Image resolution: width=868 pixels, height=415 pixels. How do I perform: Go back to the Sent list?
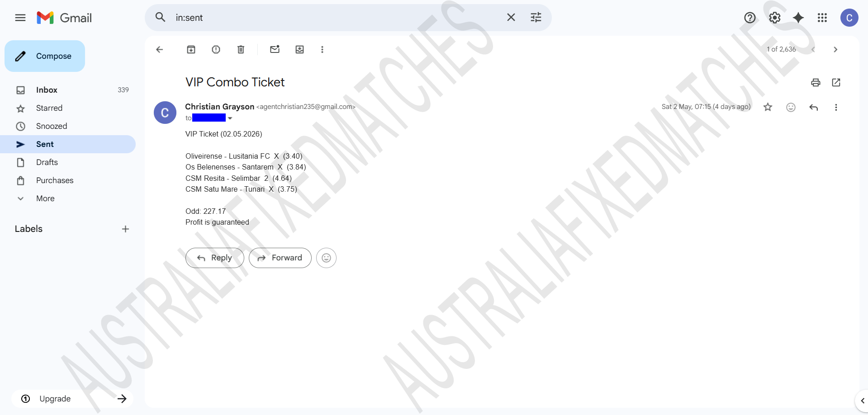pos(159,49)
